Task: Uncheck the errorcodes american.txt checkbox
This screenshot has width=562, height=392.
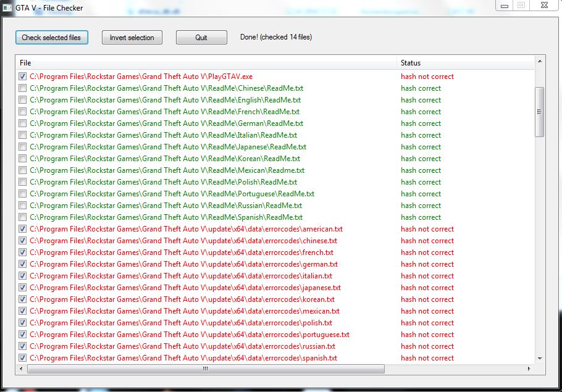Action: point(23,229)
